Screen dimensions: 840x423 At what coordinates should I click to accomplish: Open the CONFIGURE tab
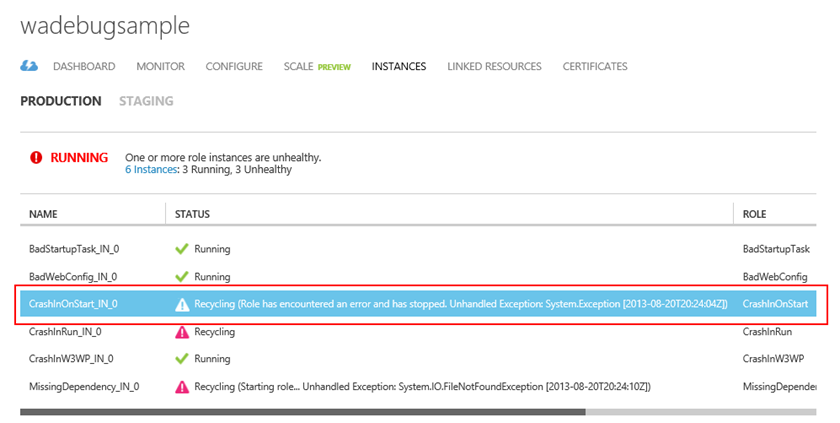click(x=234, y=67)
